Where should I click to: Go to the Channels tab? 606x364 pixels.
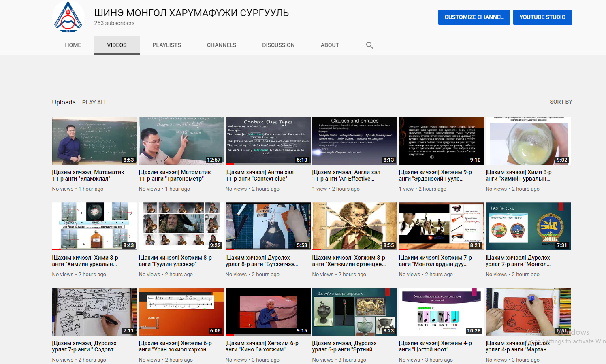221,45
